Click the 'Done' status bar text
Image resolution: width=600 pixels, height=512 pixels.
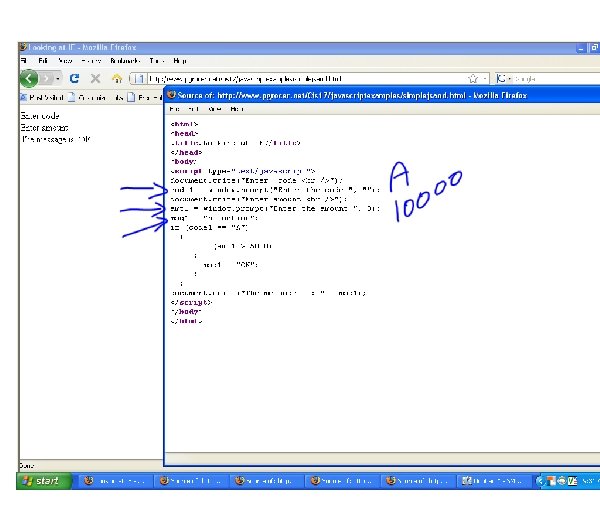(x=27, y=466)
